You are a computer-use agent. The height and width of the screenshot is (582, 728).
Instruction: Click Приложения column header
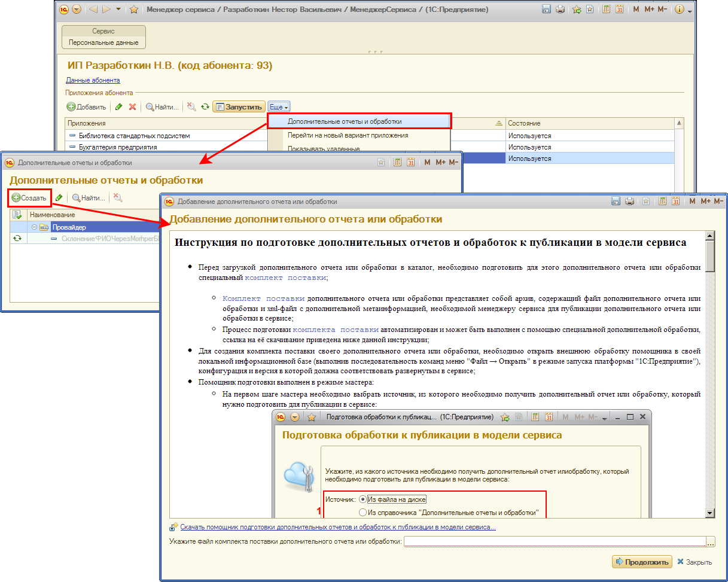click(x=166, y=123)
